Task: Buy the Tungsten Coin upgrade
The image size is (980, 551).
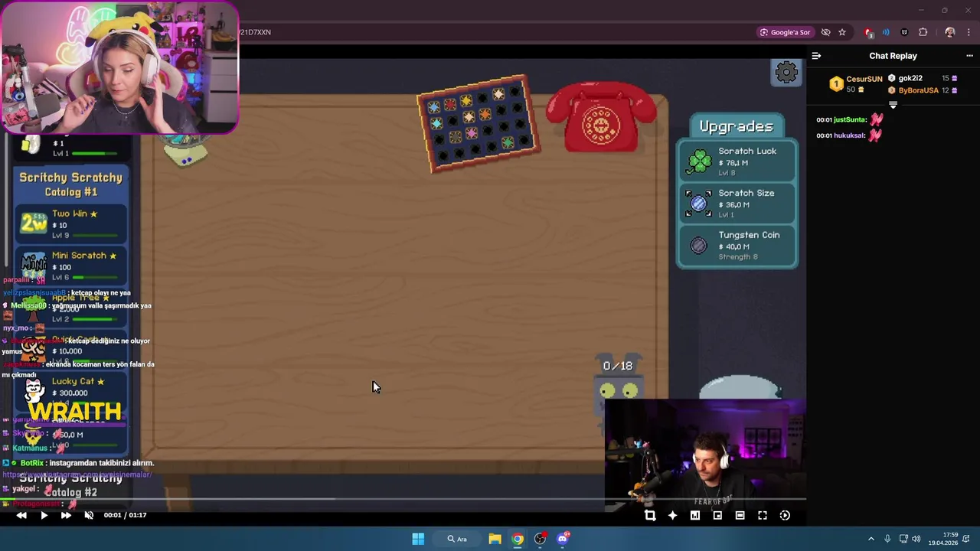Action: (737, 245)
